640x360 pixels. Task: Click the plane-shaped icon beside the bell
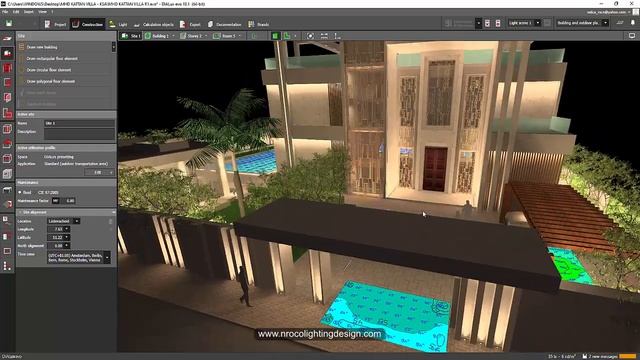(x=620, y=23)
